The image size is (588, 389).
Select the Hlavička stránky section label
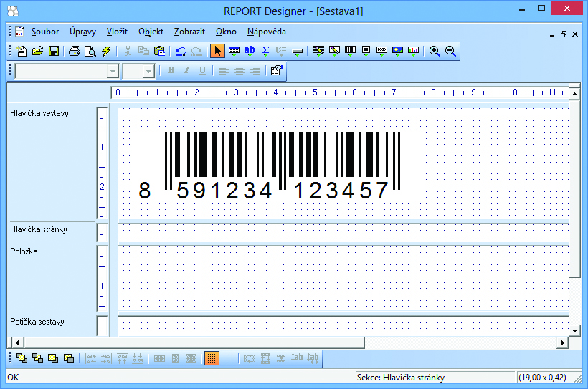(39, 229)
